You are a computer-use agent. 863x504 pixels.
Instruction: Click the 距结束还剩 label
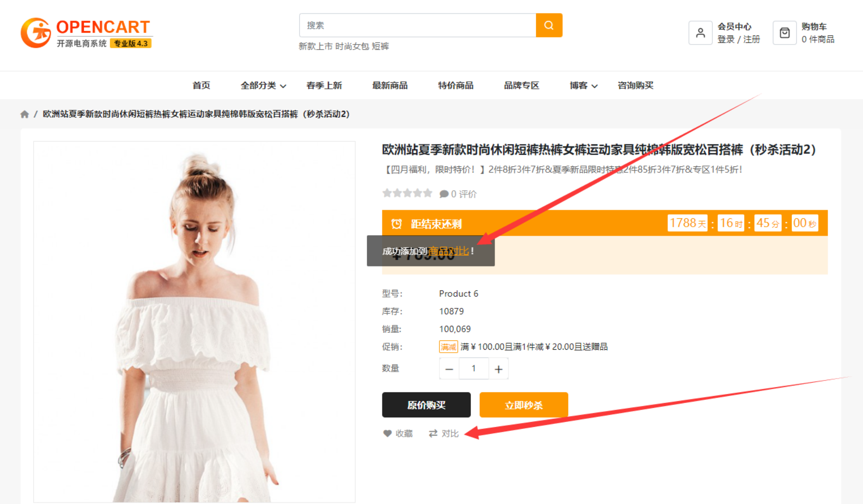point(436,224)
